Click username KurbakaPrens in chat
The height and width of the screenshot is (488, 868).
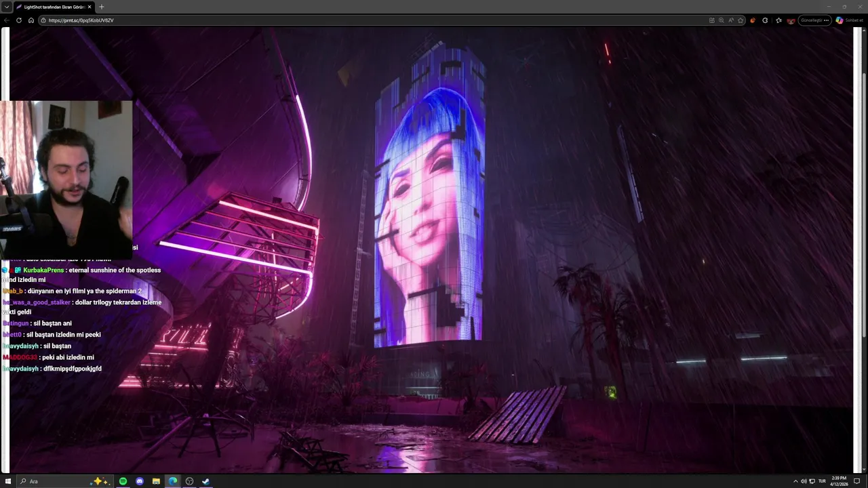pos(43,270)
